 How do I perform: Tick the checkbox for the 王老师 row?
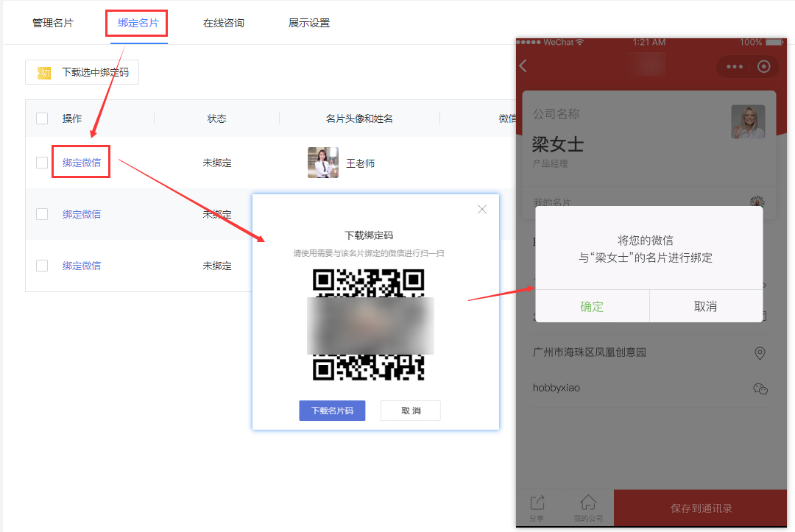[42, 163]
